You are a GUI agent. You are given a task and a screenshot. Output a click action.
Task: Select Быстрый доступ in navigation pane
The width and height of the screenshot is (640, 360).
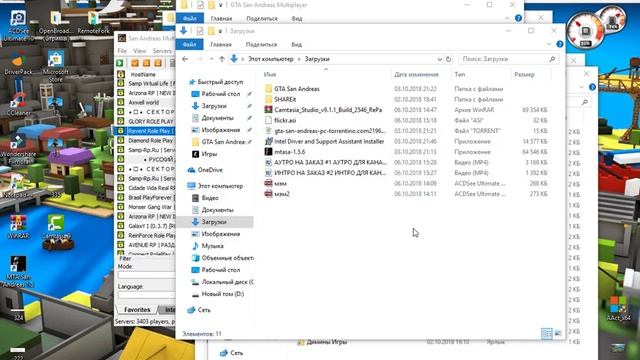[x=220, y=82]
